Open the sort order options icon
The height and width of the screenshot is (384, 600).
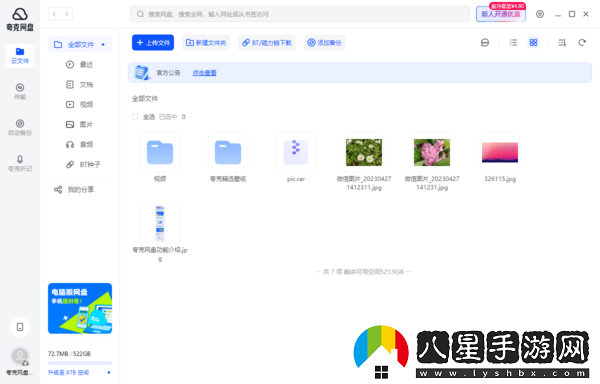(562, 42)
